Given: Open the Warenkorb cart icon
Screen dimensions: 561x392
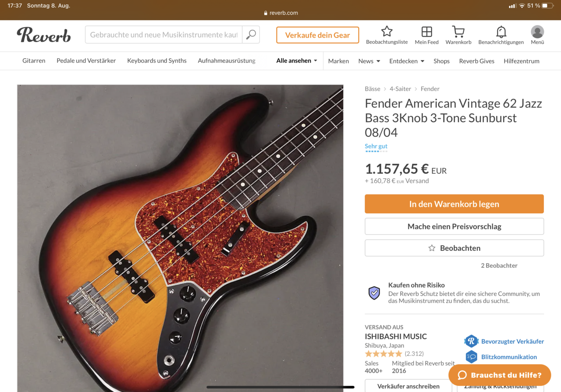Looking at the screenshot, I should click(x=458, y=32).
